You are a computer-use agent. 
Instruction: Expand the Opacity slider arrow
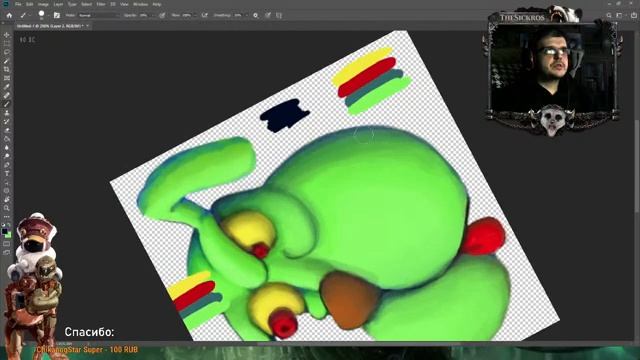(x=153, y=15)
